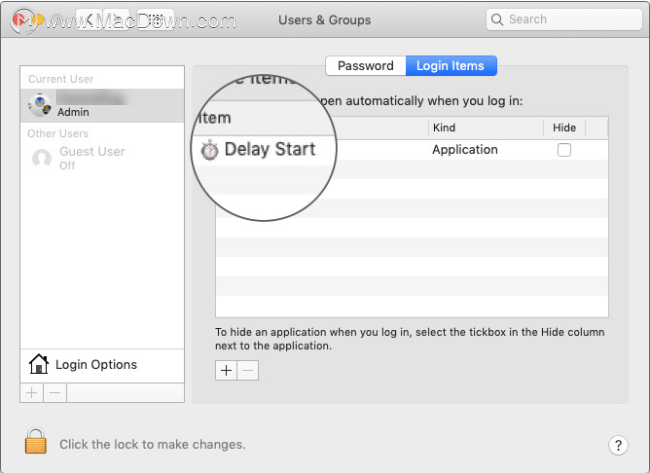Click the Search field
The image size is (650, 473).
564,19
